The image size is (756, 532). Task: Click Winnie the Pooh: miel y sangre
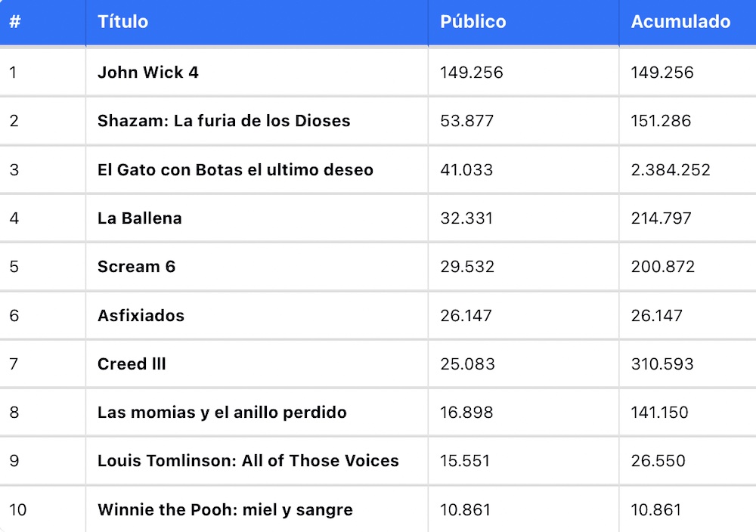point(225,510)
